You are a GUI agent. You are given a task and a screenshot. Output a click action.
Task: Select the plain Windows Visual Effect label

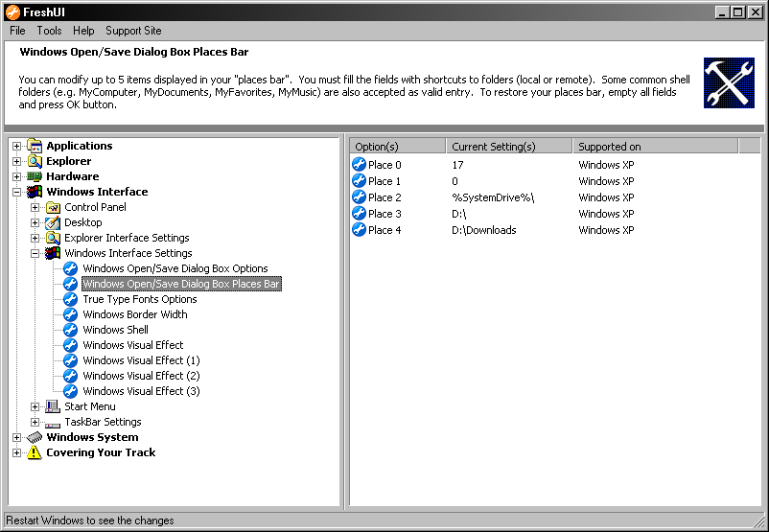point(133,345)
